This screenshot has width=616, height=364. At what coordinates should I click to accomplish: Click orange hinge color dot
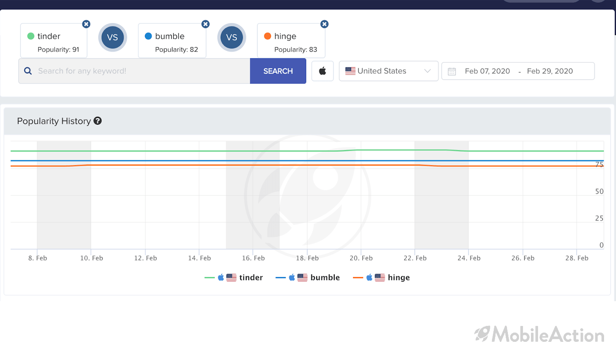coord(267,36)
